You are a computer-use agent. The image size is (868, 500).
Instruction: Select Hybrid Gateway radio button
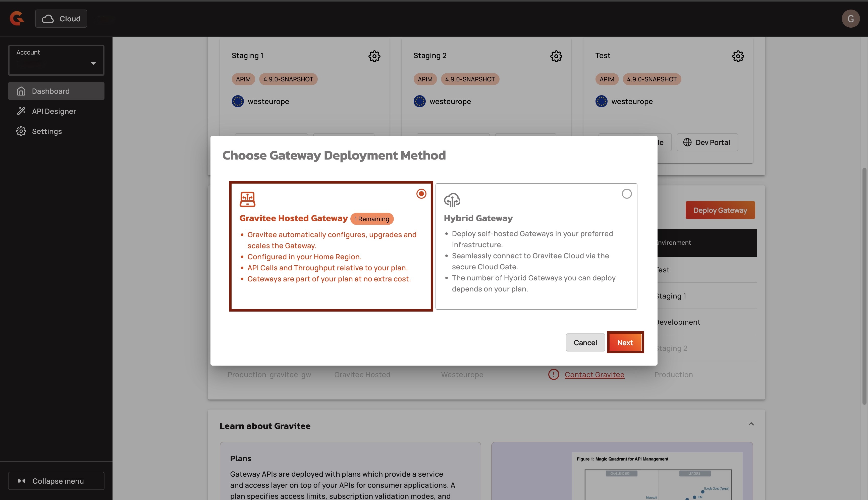[x=626, y=194]
